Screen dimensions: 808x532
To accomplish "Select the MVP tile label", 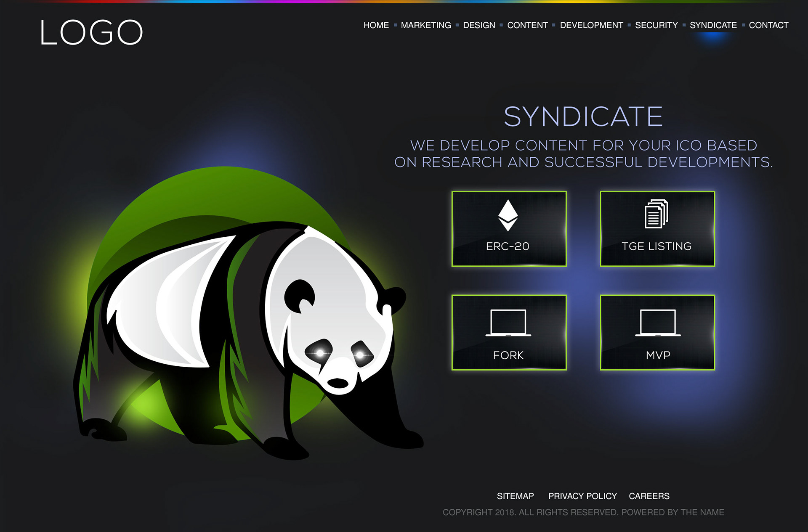I will [658, 355].
